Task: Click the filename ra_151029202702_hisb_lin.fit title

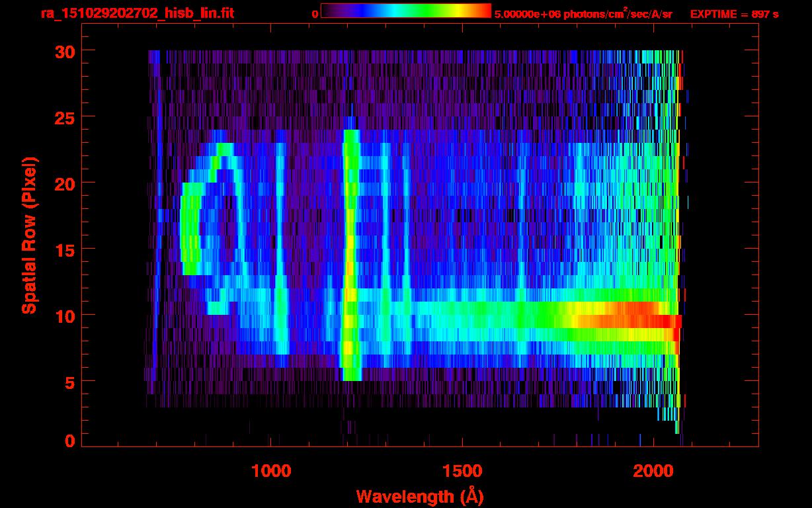Action: (x=137, y=13)
